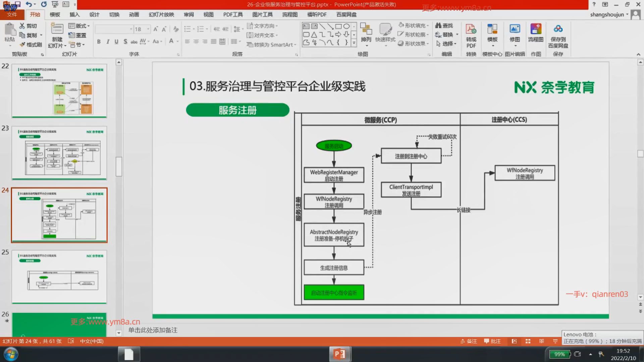
Task: Toggle underline formatting
Action: pyautogui.click(x=116, y=42)
